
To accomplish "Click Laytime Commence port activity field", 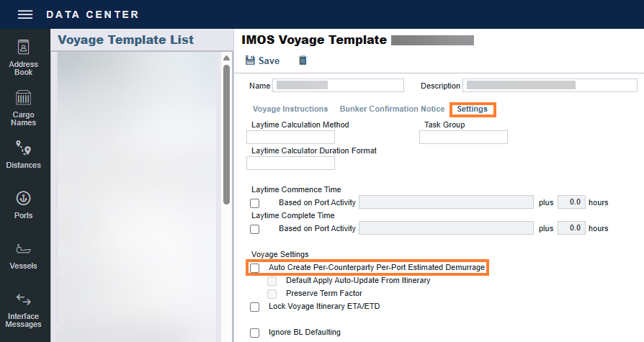I will point(446,202).
